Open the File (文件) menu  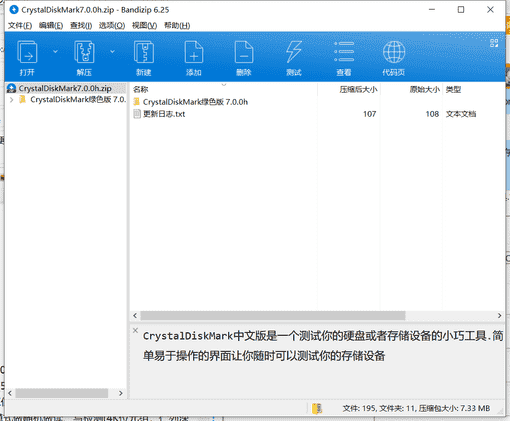(20, 26)
